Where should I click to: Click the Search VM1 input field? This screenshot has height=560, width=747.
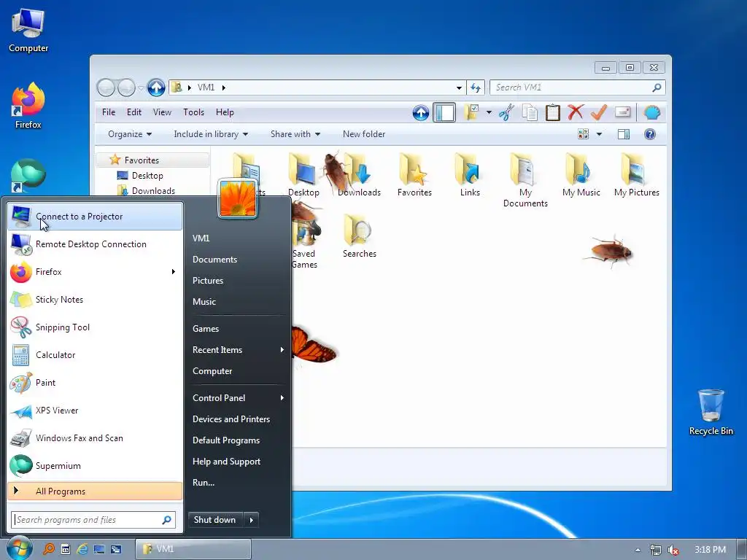click(577, 87)
